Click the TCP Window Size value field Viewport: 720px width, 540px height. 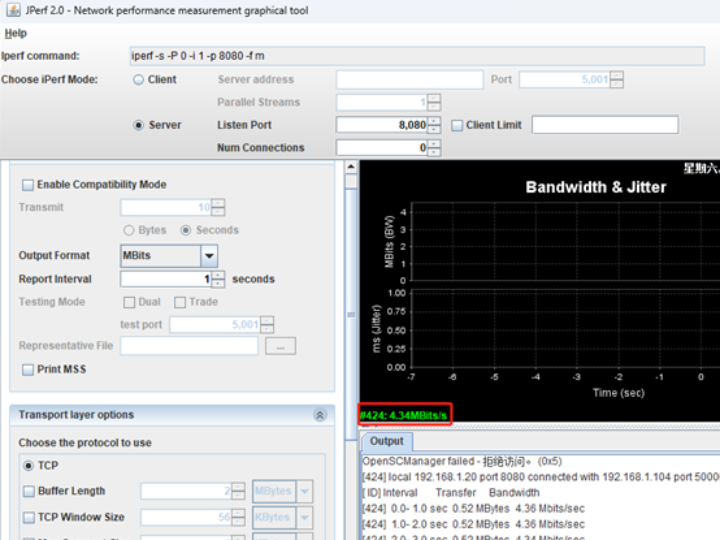tap(186, 517)
